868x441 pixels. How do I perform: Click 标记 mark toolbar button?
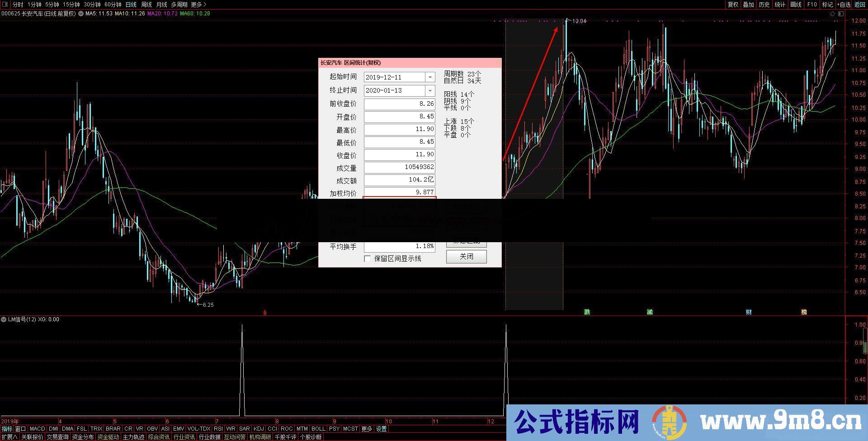point(827,5)
